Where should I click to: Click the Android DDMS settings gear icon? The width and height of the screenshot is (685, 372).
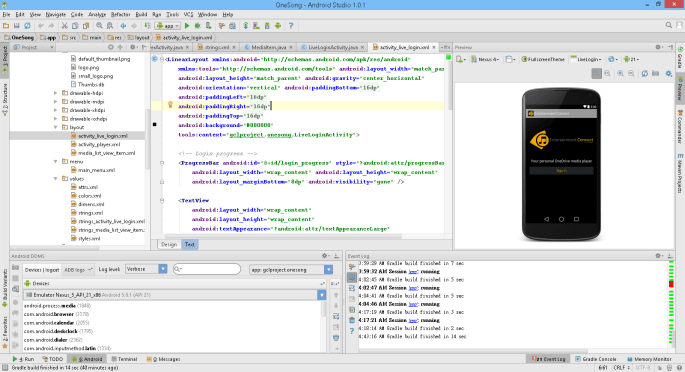[x=325, y=256]
